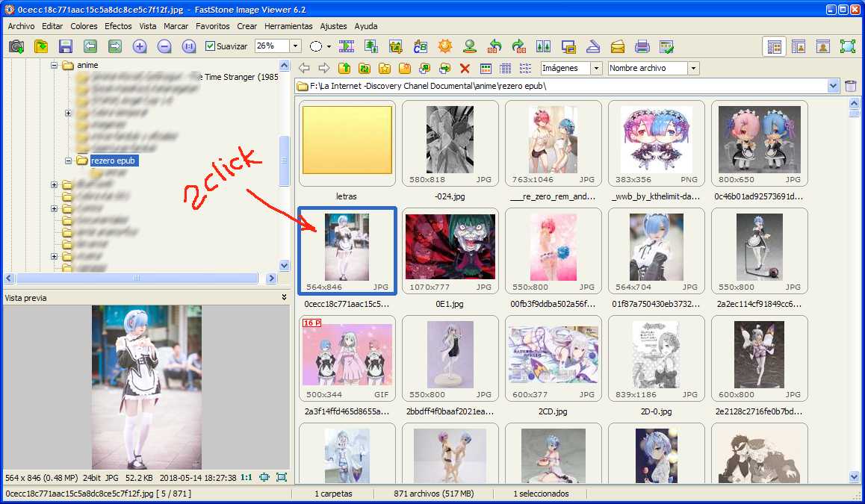Add the folder to favorites with the star icon
The width and height of the screenshot is (865, 504).
385,69
